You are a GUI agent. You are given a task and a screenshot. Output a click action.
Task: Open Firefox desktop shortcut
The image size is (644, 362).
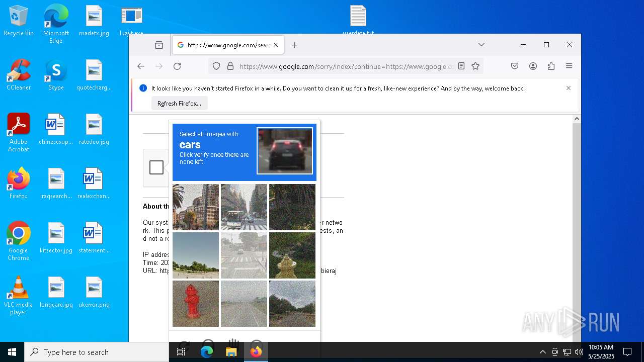(19, 184)
